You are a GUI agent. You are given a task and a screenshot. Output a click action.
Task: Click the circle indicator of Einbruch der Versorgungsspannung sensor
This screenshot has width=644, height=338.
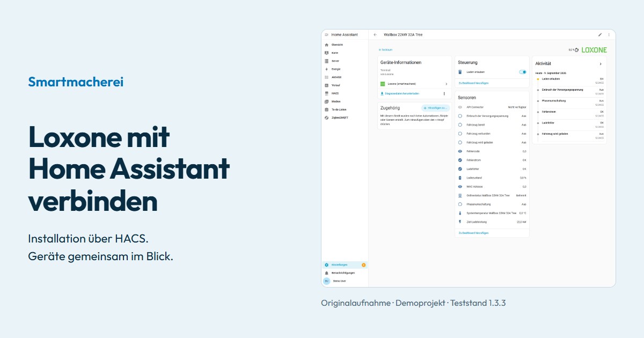coord(460,116)
